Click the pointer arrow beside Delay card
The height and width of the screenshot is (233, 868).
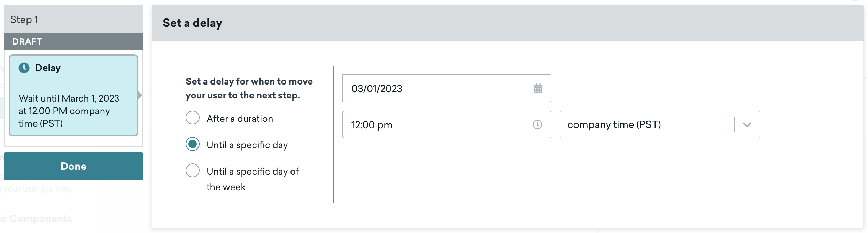[x=140, y=95]
